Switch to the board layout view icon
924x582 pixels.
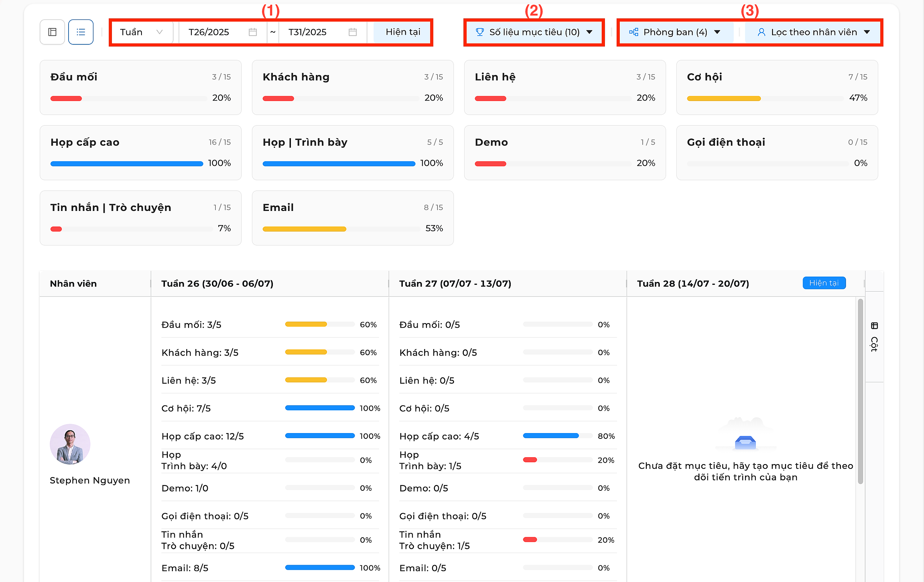(x=52, y=32)
